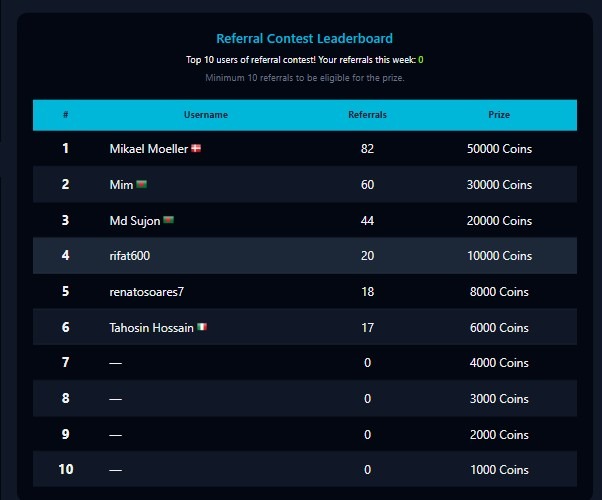Image resolution: width=602 pixels, height=500 pixels.
Task: Click the Md Sujon username
Action: tap(135, 221)
